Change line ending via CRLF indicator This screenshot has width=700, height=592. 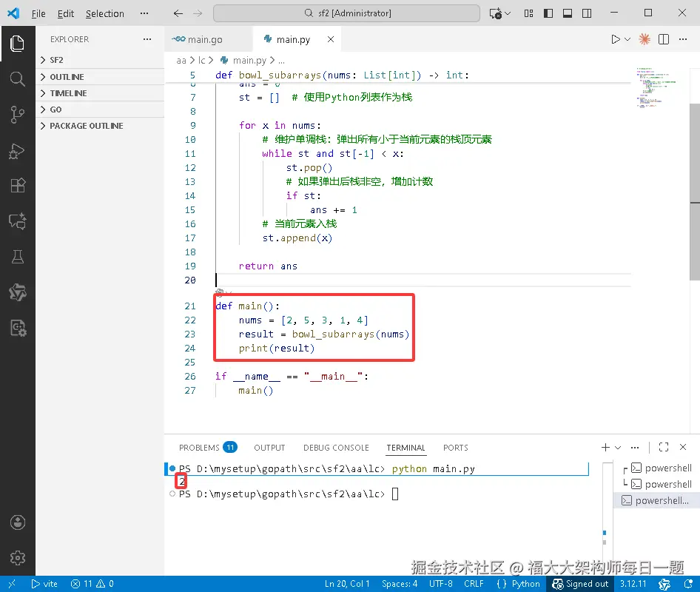[x=474, y=584]
